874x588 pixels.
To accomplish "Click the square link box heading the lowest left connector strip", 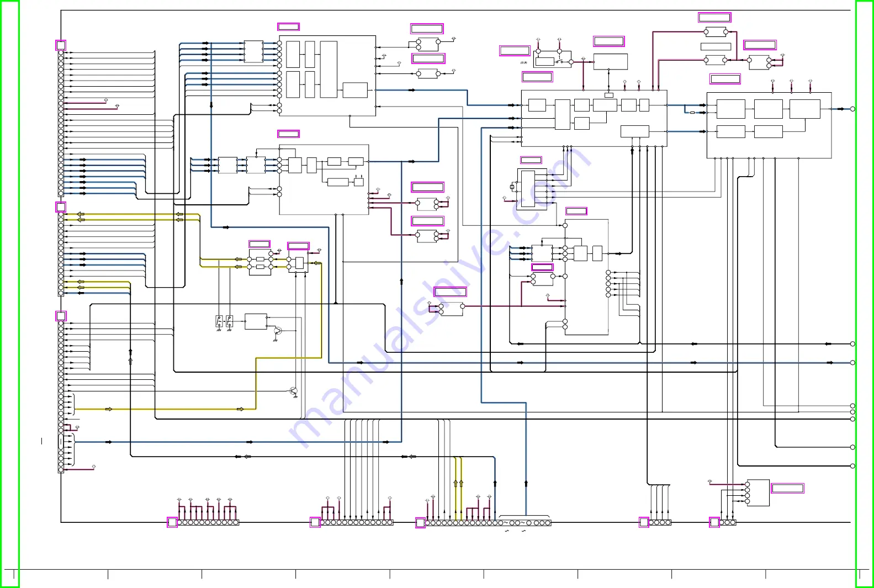I will click(61, 316).
